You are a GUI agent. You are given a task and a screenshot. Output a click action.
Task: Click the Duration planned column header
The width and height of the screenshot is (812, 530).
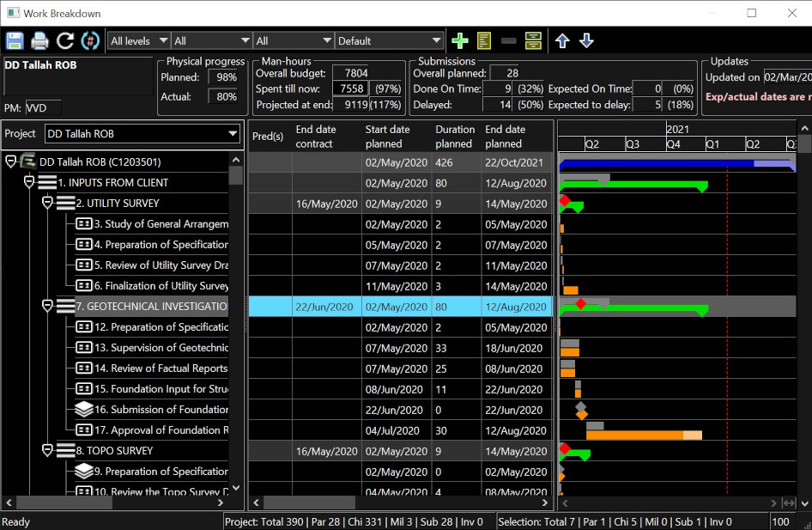[x=454, y=137]
